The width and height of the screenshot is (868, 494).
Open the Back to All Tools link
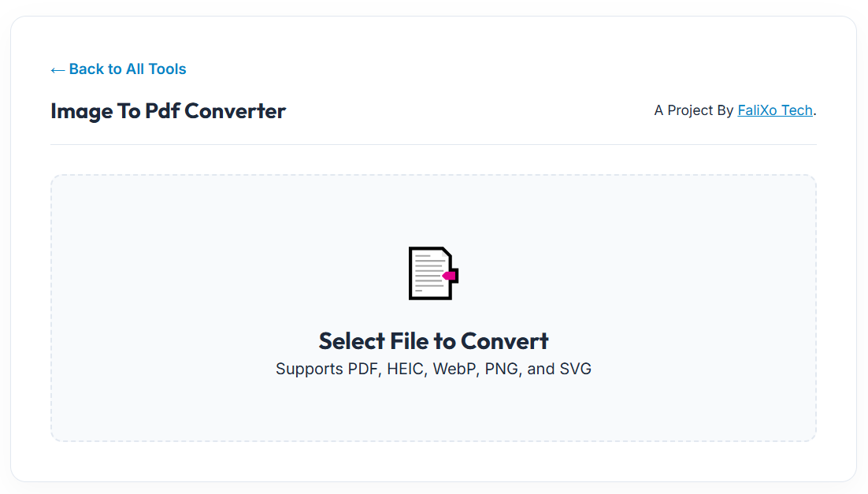coord(127,69)
